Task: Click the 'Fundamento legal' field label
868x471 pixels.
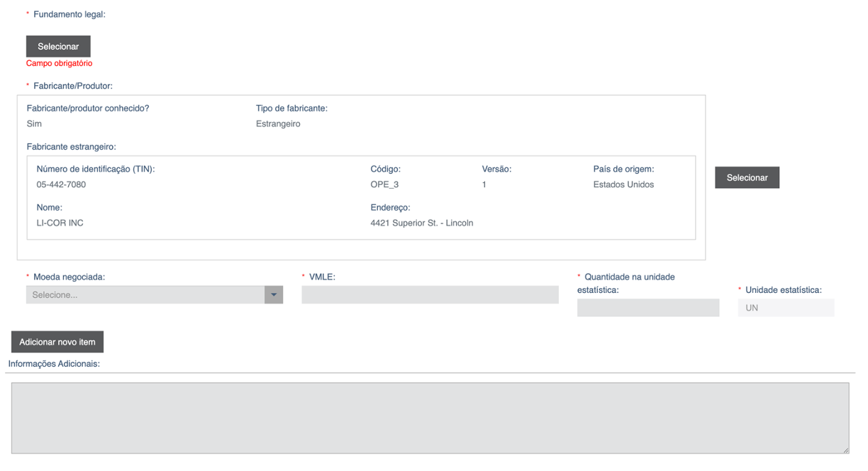Action: [x=69, y=15]
